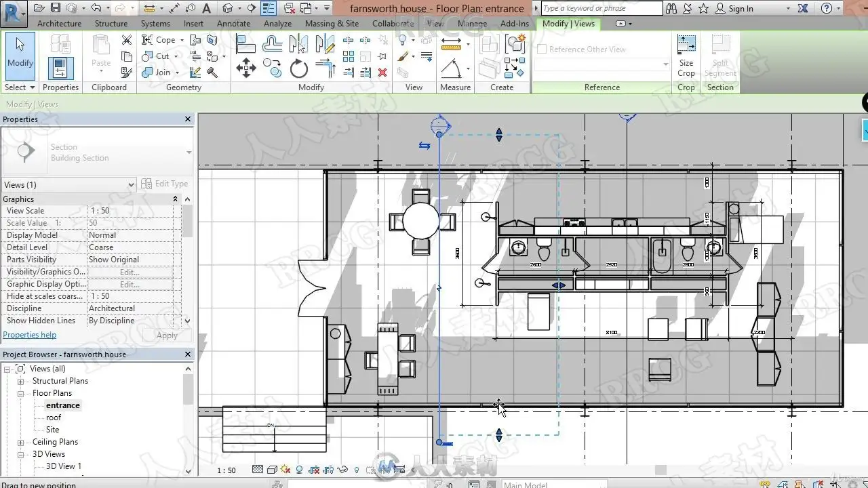This screenshot has height=488, width=868.
Task: Click the Text tool in quick access toolbar
Action: point(207,8)
